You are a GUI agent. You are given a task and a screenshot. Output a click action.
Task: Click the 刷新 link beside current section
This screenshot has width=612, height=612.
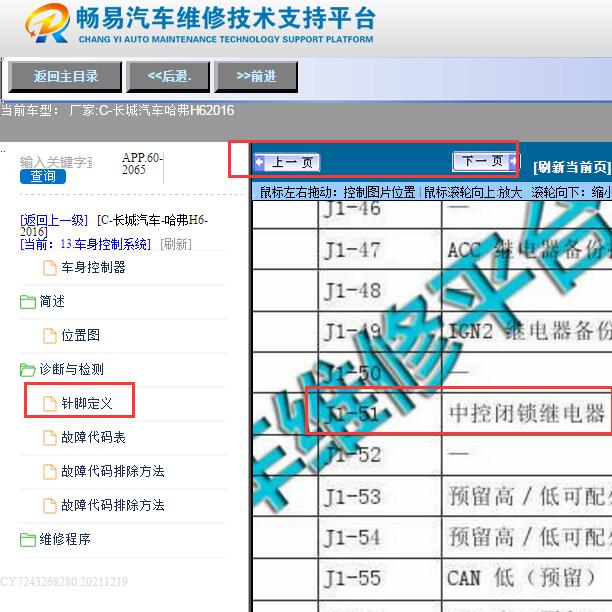176,244
